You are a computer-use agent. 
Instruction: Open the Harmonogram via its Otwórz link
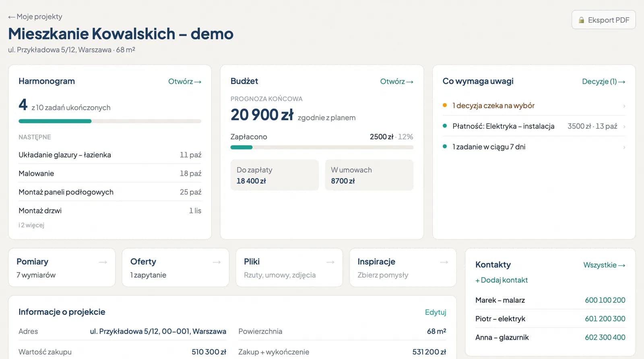185,81
